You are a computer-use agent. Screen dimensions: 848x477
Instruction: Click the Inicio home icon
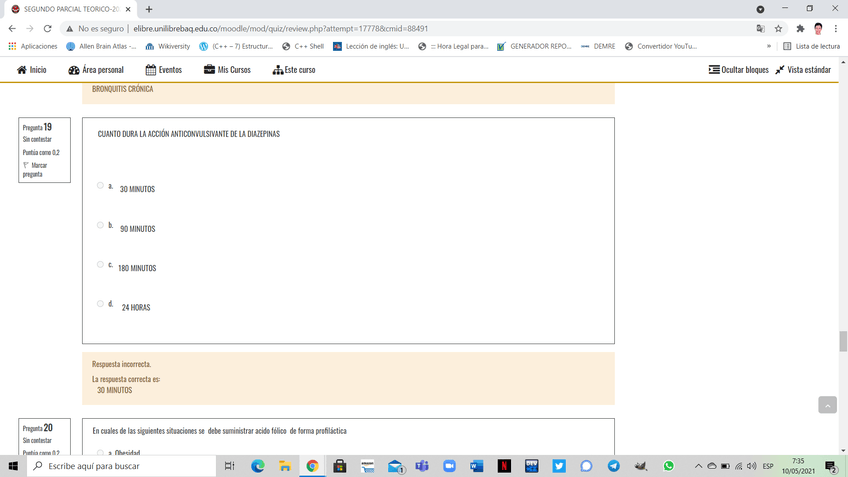[22, 70]
